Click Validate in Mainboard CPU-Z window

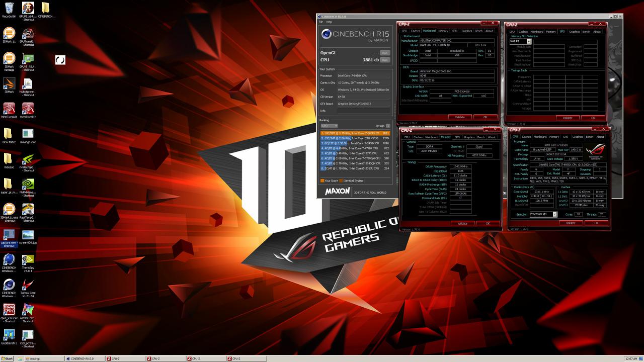460,117
